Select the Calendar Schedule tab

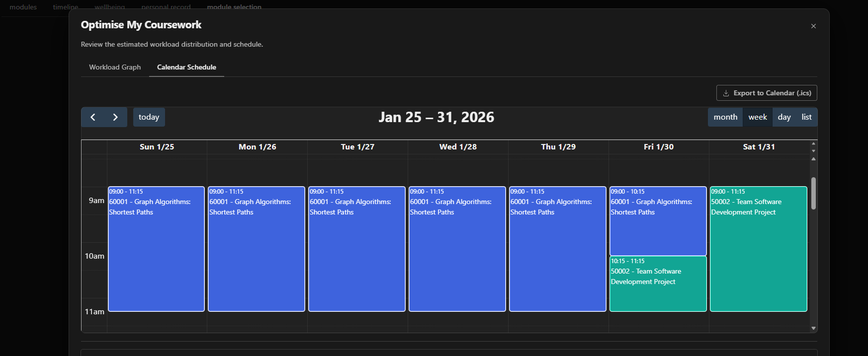(186, 67)
